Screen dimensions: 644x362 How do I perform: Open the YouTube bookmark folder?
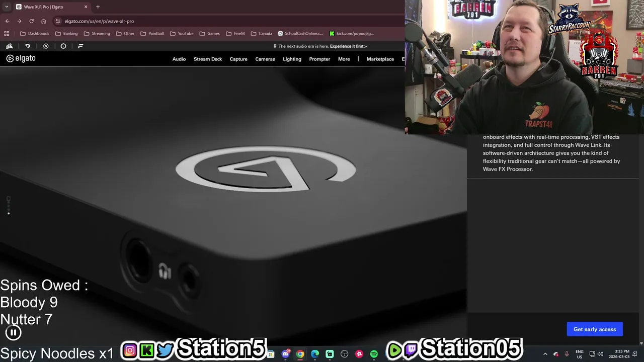(x=182, y=34)
